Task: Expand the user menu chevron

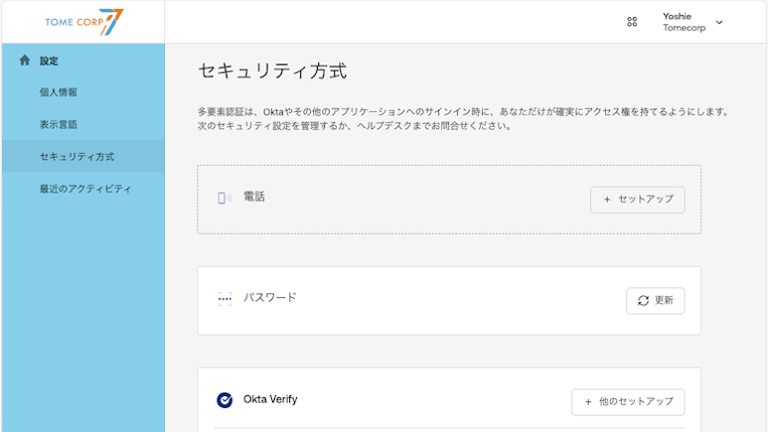Action: click(x=719, y=22)
